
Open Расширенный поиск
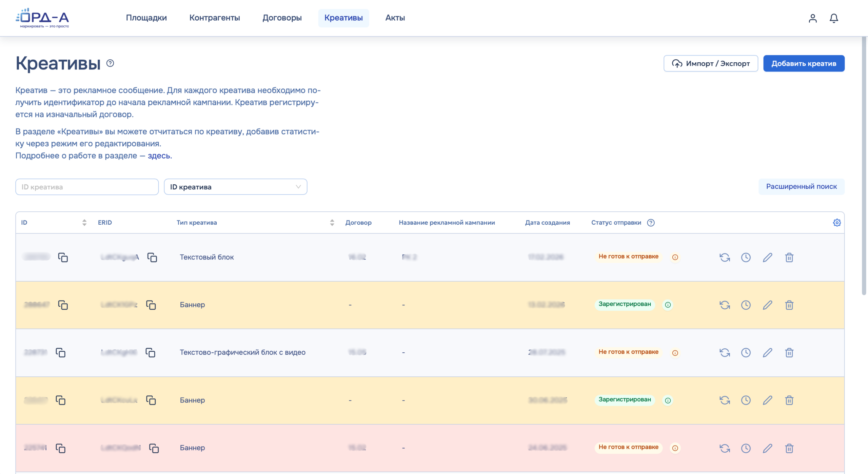801,186
